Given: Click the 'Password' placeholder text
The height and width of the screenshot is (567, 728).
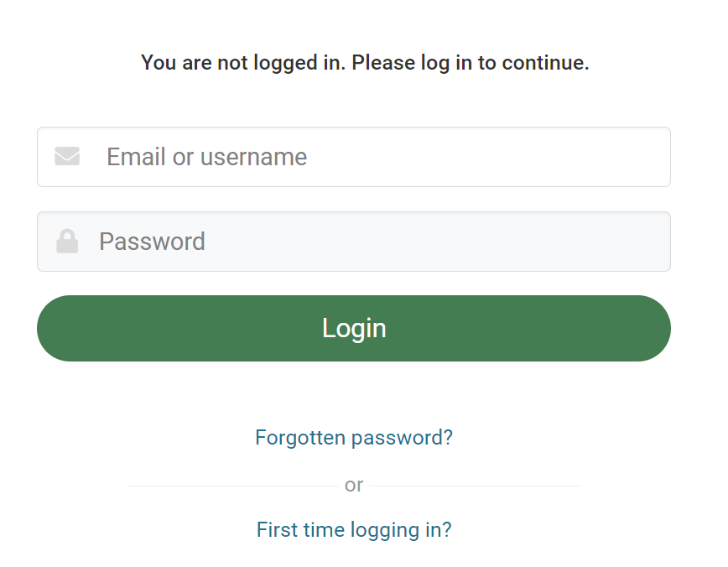Looking at the screenshot, I should pyautogui.click(x=152, y=242).
